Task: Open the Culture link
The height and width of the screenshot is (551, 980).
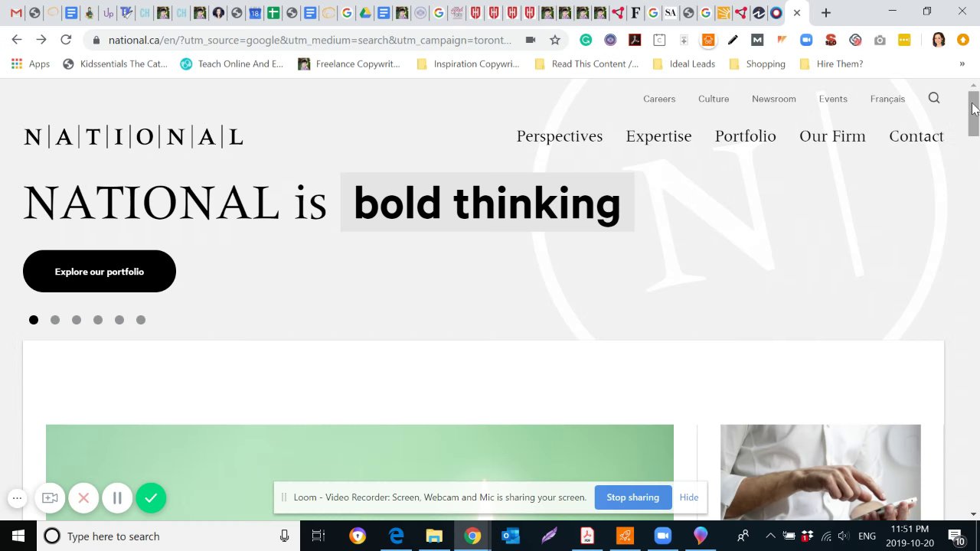Action: (714, 99)
